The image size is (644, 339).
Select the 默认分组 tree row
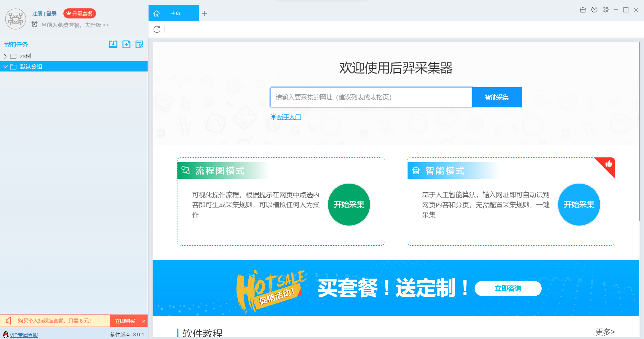74,66
